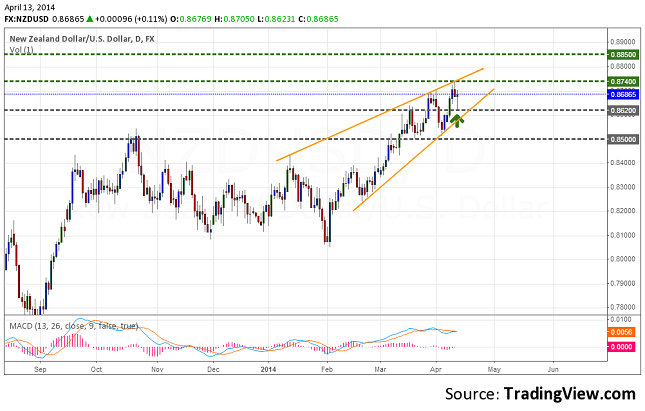Click the New Zealand Dollar/U.S. Dollar chart title

[82, 39]
